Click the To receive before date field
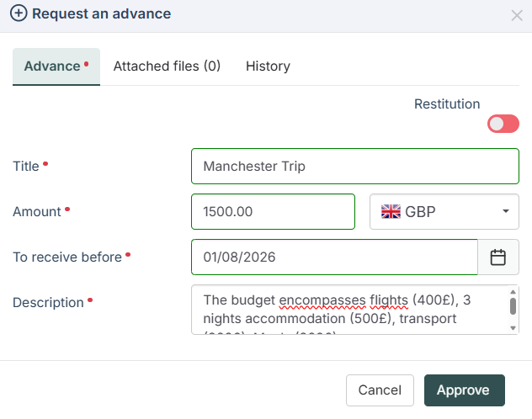Image resolution: width=532 pixels, height=419 pixels. click(334, 257)
